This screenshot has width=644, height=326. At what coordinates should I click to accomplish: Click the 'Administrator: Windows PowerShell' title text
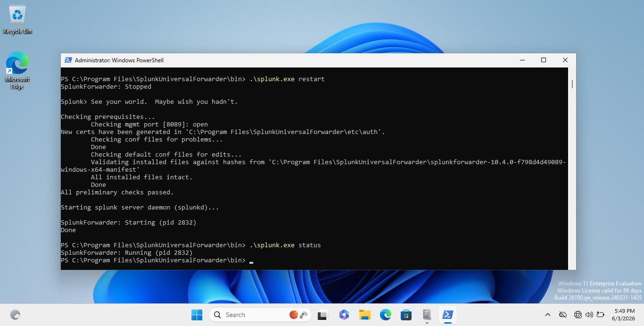(119, 60)
